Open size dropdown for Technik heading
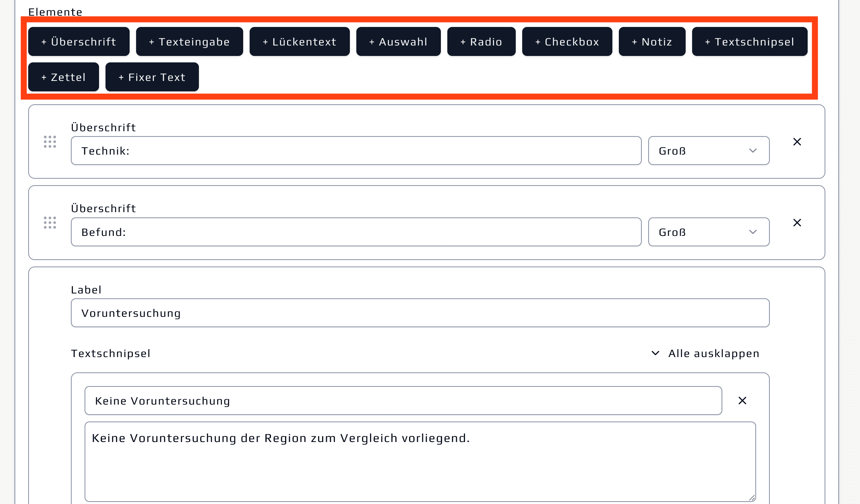860x504 pixels. (x=708, y=151)
